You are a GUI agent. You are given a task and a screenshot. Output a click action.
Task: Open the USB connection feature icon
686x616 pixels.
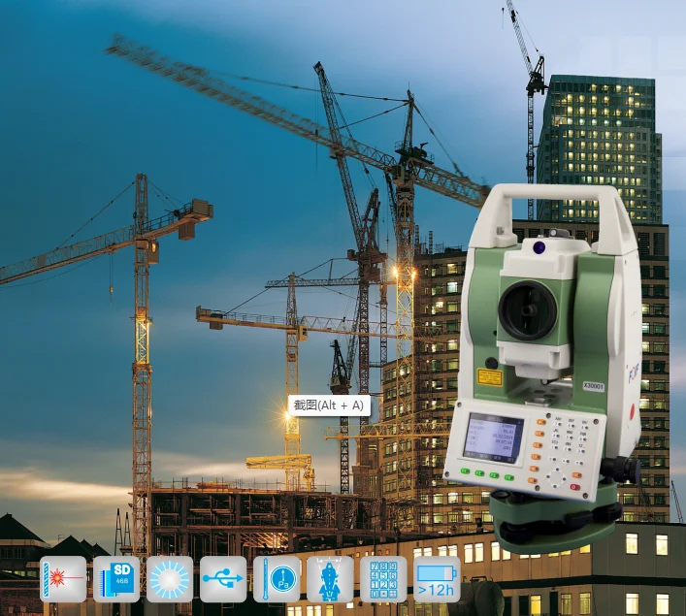[x=223, y=579]
